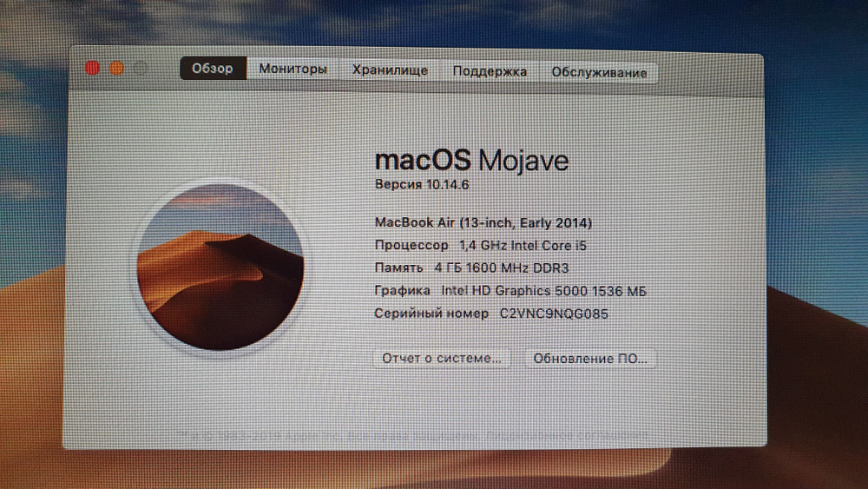Click Intel HD Graphics 5000 1536 МБ value
The width and height of the screenshot is (868, 489).
click(543, 291)
